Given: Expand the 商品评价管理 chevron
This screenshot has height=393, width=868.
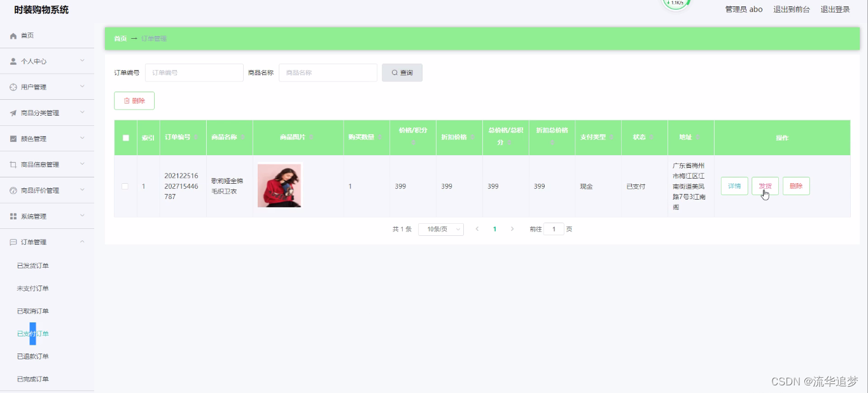Looking at the screenshot, I should tap(82, 191).
